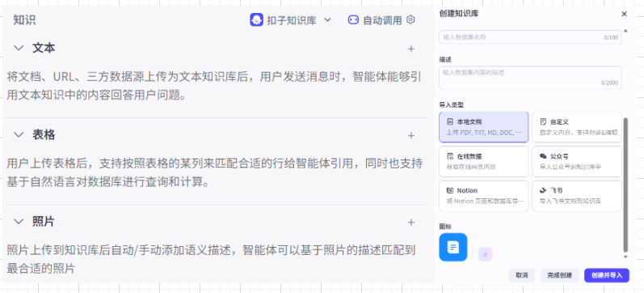Click the 完成创建 button

point(559,275)
